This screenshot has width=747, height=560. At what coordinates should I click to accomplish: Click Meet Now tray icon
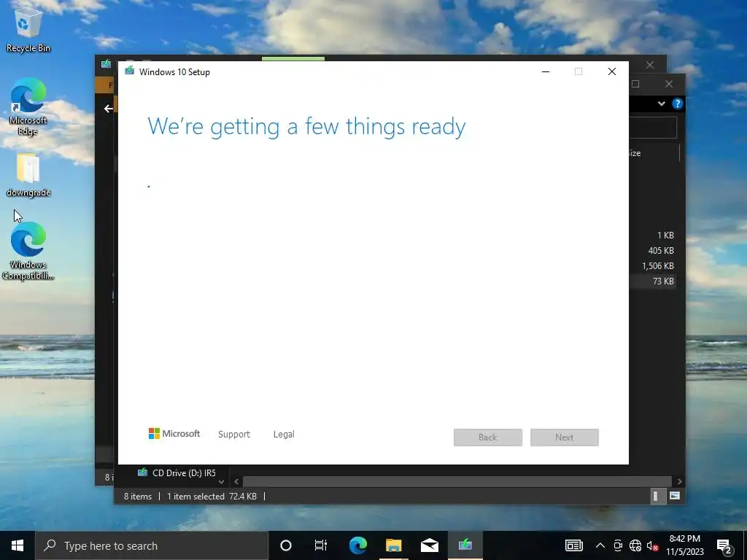[618, 545]
